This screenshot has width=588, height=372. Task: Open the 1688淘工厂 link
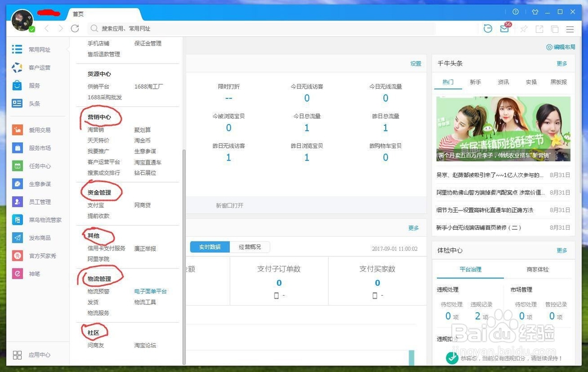[x=149, y=86]
